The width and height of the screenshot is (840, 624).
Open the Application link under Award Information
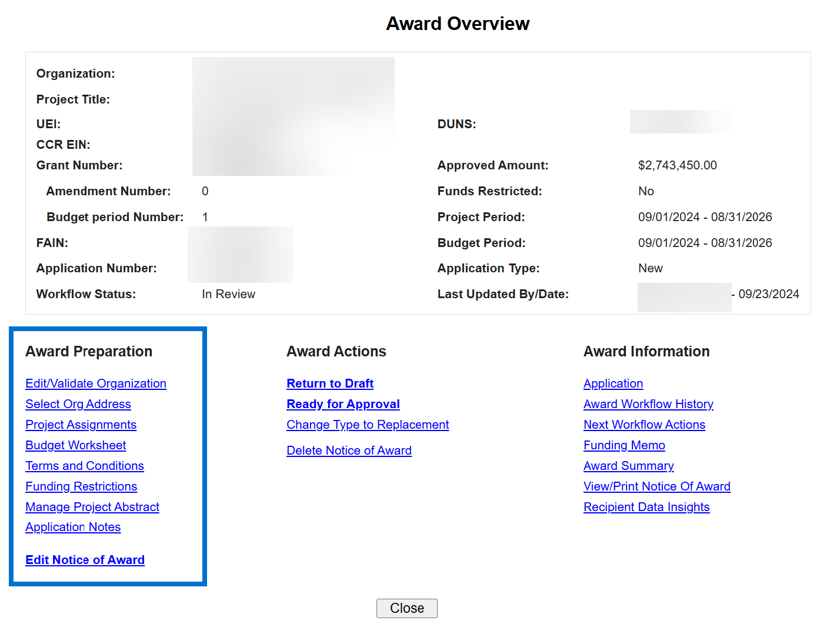[613, 383]
